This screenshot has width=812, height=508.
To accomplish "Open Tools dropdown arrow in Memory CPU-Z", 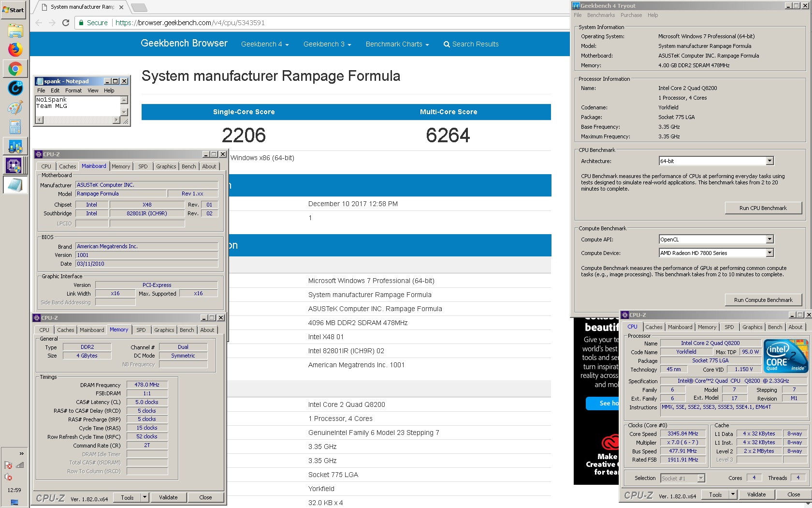I will coord(145,497).
